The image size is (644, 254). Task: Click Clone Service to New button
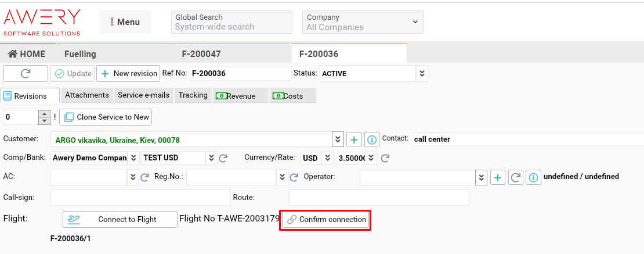[x=106, y=117]
